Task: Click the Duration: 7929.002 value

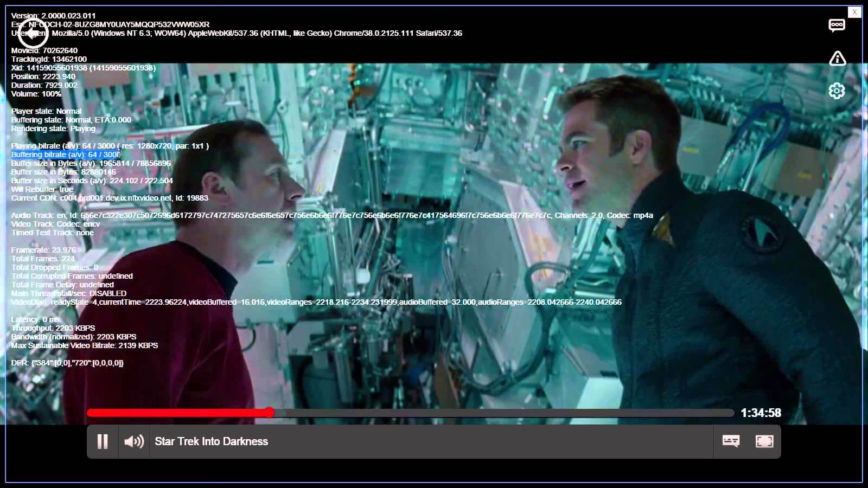Action: [44, 85]
